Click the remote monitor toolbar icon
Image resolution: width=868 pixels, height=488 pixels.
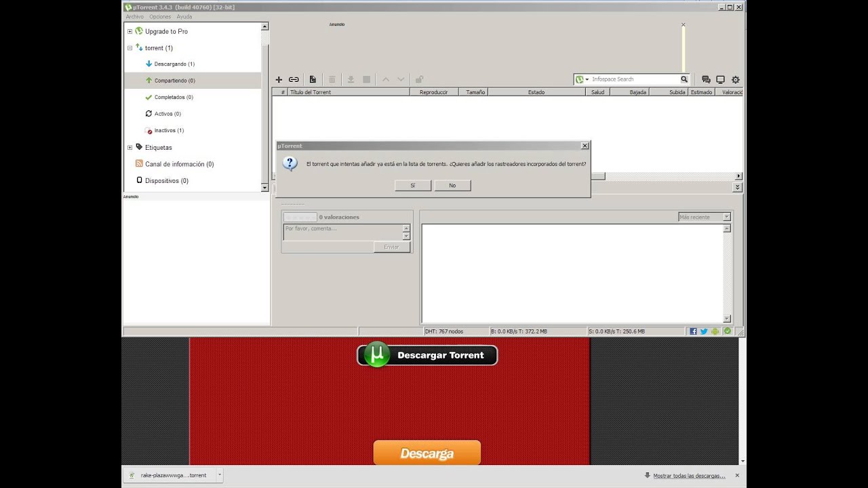(x=720, y=79)
